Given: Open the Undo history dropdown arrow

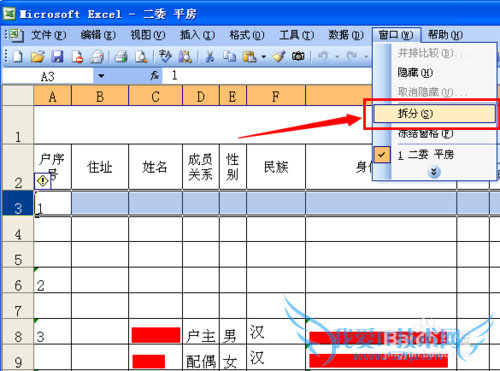Looking at the screenshot, I should [x=337, y=57].
